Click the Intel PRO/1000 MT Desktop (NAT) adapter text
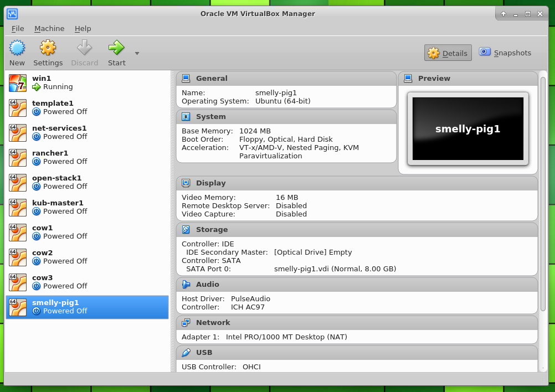The height and width of the screenshot is (392, 555). [286, 337]
